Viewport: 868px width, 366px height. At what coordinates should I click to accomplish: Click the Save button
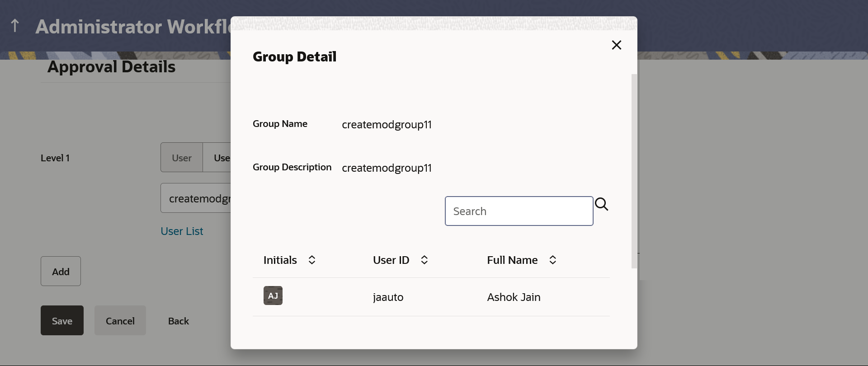(62, 321)
